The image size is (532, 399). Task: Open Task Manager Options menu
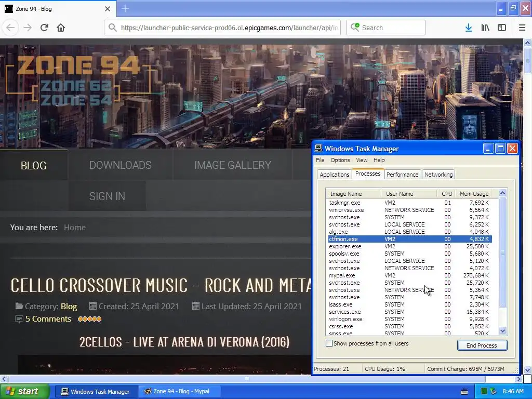pyautogui.click(x=340, y=160)
